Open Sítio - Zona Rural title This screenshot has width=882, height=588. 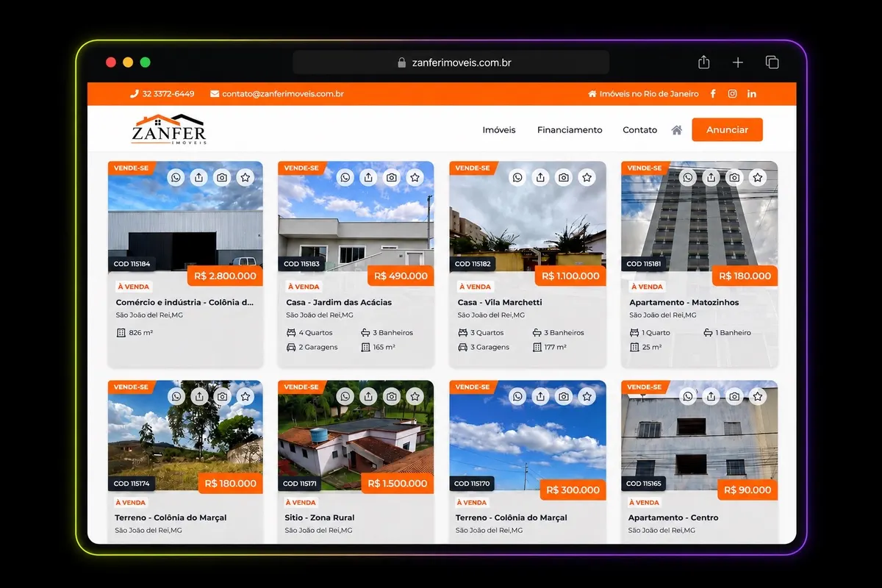(320, 517)
